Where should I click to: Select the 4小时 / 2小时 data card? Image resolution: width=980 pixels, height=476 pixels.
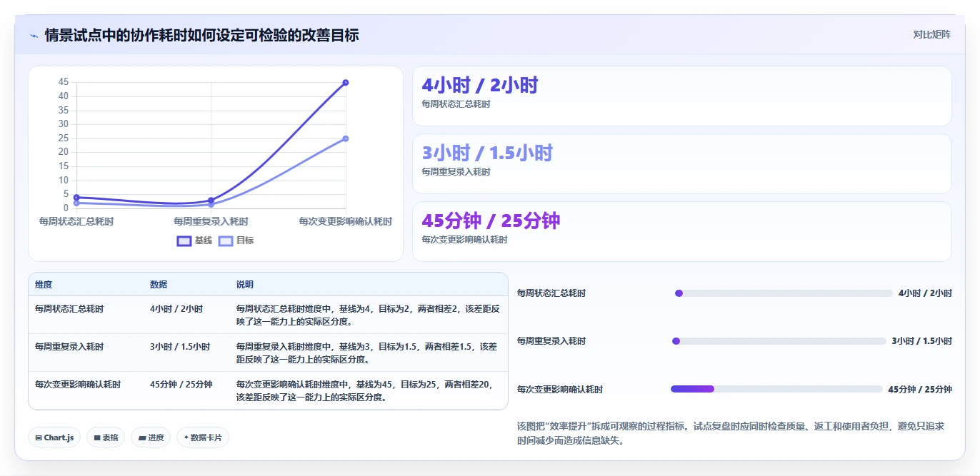coord(682,96)
